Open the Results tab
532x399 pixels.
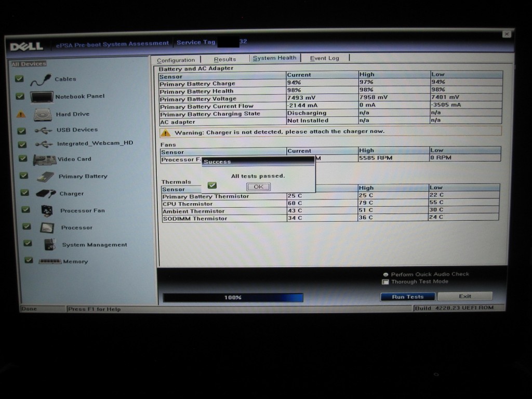pyautogui.click(x=224, y=59)
